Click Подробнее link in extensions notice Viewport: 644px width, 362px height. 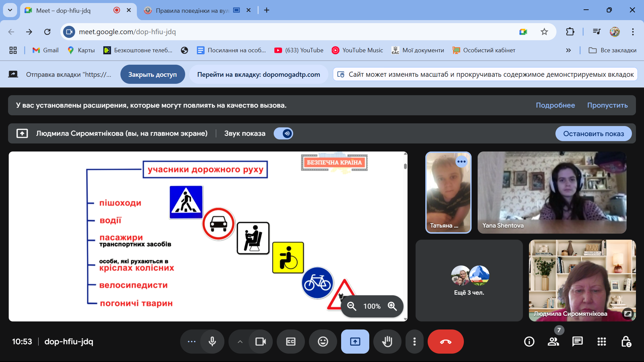tap(555, 105)
